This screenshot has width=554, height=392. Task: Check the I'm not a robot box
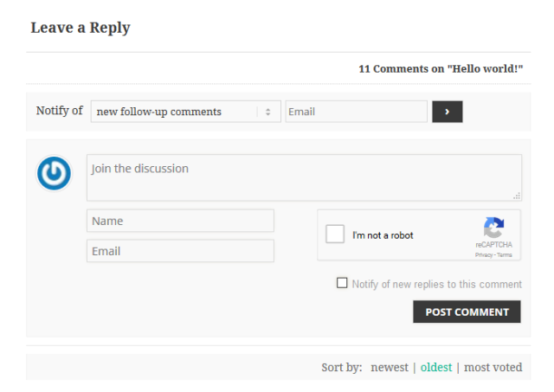coord(335,234)
